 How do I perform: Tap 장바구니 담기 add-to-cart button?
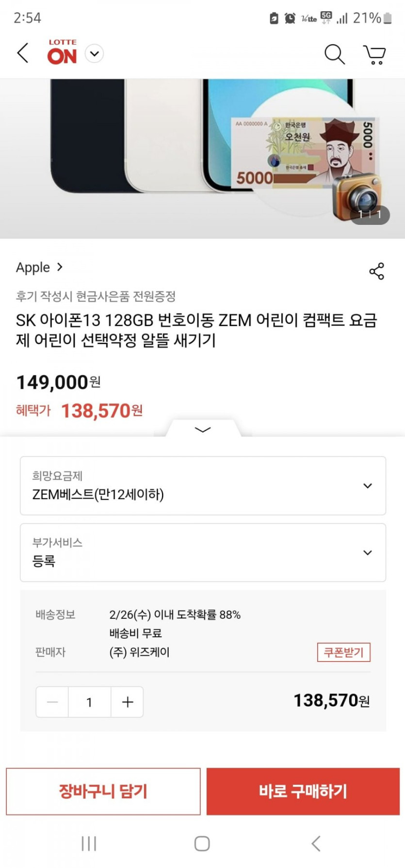pyautogui.click(x=103, y=791)
